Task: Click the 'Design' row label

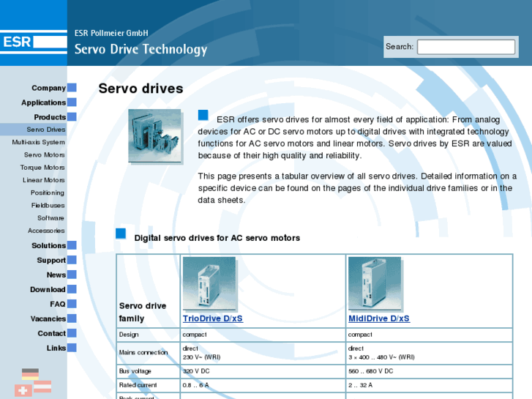Action: (129, 335)
